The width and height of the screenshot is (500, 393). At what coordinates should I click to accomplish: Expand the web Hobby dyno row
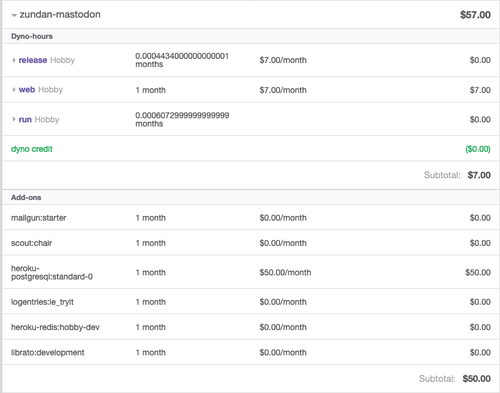click(14, 90)
